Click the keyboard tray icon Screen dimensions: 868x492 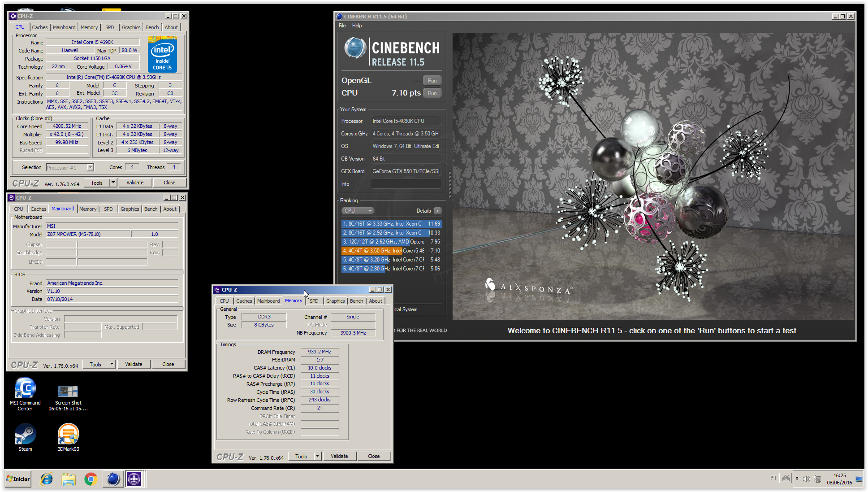pos(786,479)
